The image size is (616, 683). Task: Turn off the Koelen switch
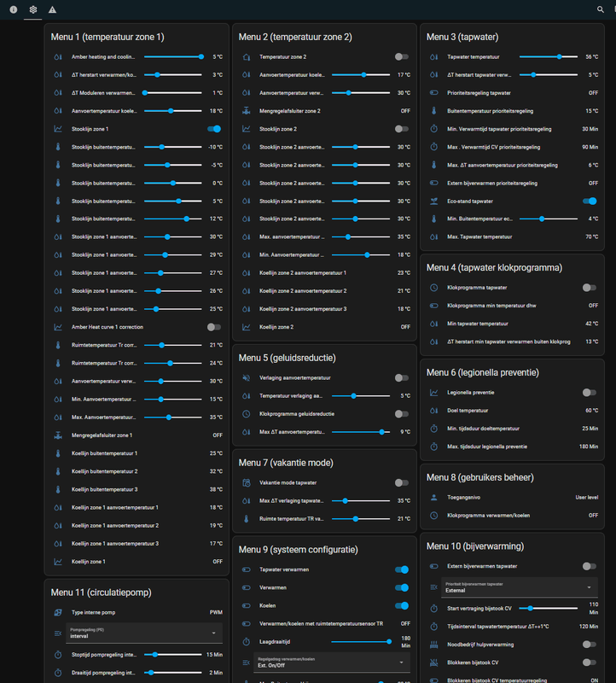coord(402,605)
